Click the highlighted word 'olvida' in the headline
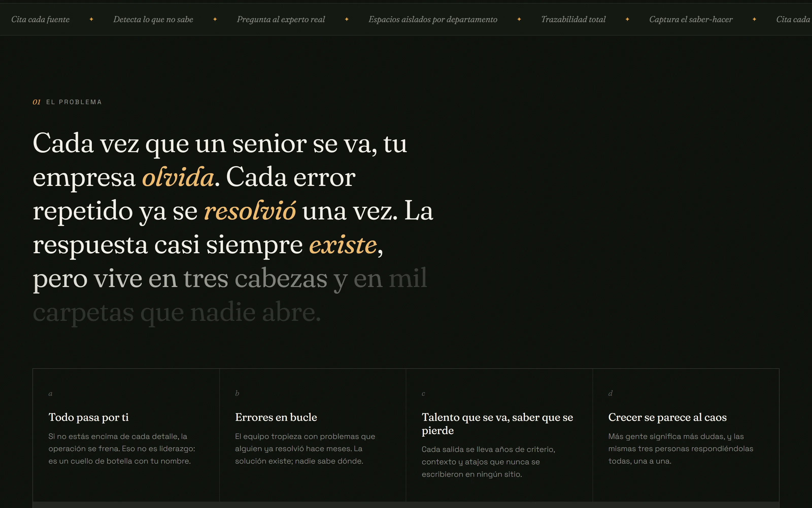 [178, 177]
